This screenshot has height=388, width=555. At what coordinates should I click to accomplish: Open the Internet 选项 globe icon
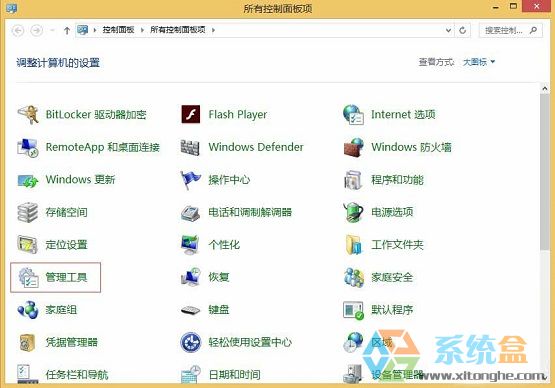pos(353,114)
